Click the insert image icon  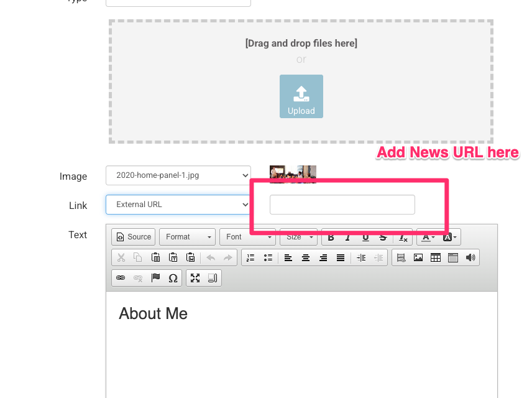pyautogui.click(x=418, y=257)
